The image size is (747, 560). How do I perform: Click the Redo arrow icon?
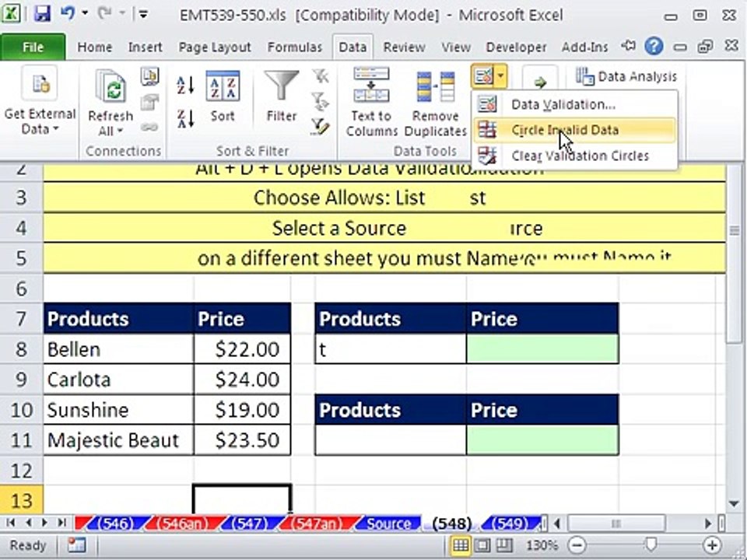pos(104,13)
